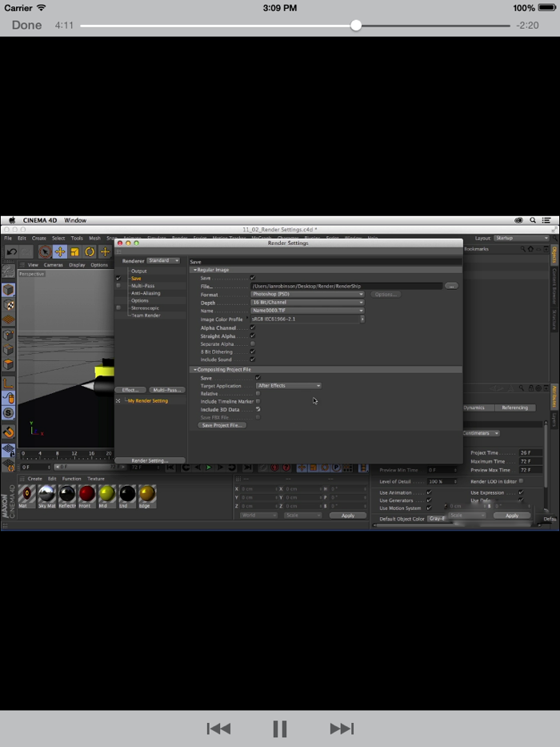Image resolution: width=560 pixels, height=747 pixels.
Task: Open the Format Photoshop (PSD) dropdown
Action: pos(307,295)
